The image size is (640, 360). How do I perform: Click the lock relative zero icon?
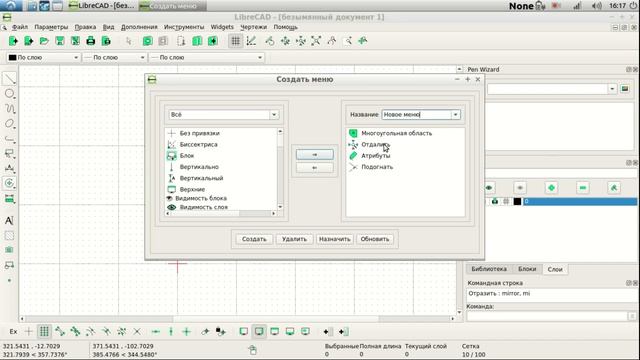221,331
